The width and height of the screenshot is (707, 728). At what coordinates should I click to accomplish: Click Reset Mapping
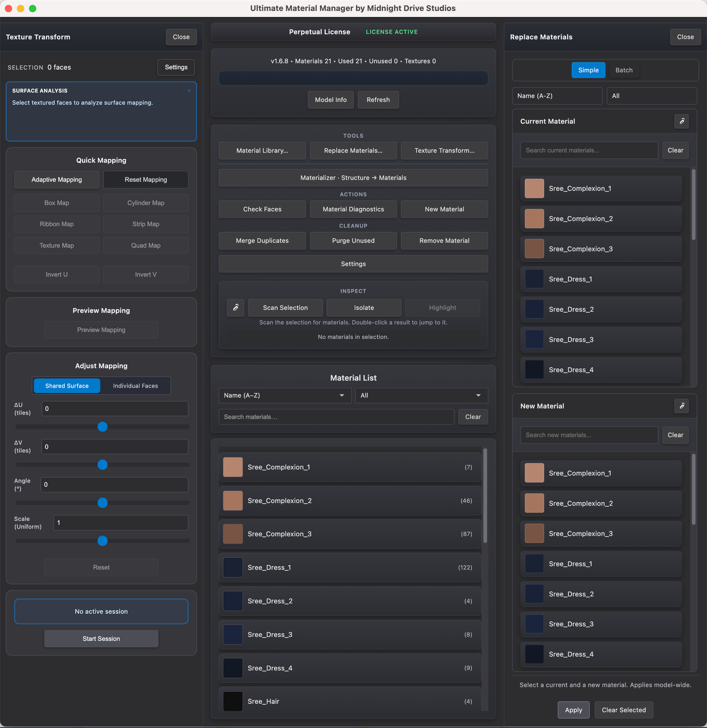[146, 179]
